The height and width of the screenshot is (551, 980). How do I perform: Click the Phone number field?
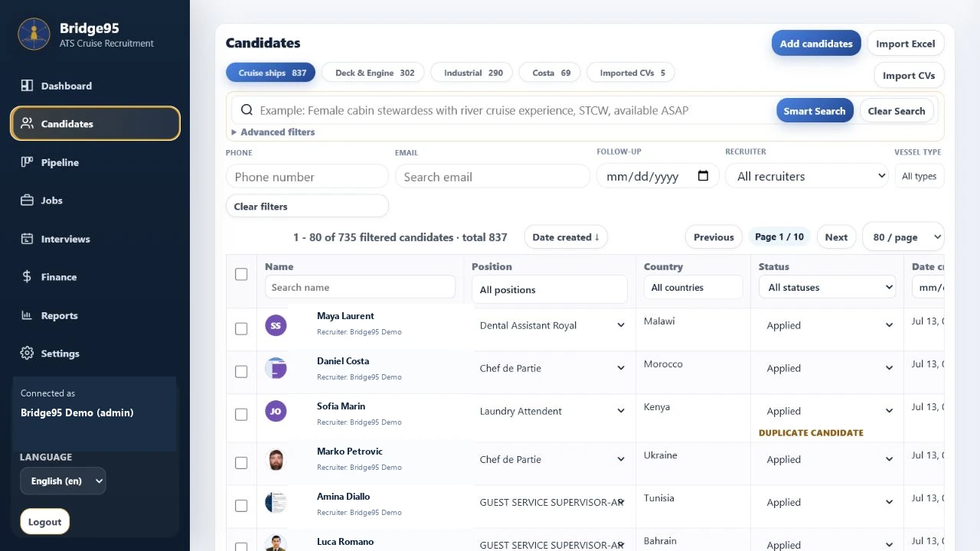pos(307,176)
